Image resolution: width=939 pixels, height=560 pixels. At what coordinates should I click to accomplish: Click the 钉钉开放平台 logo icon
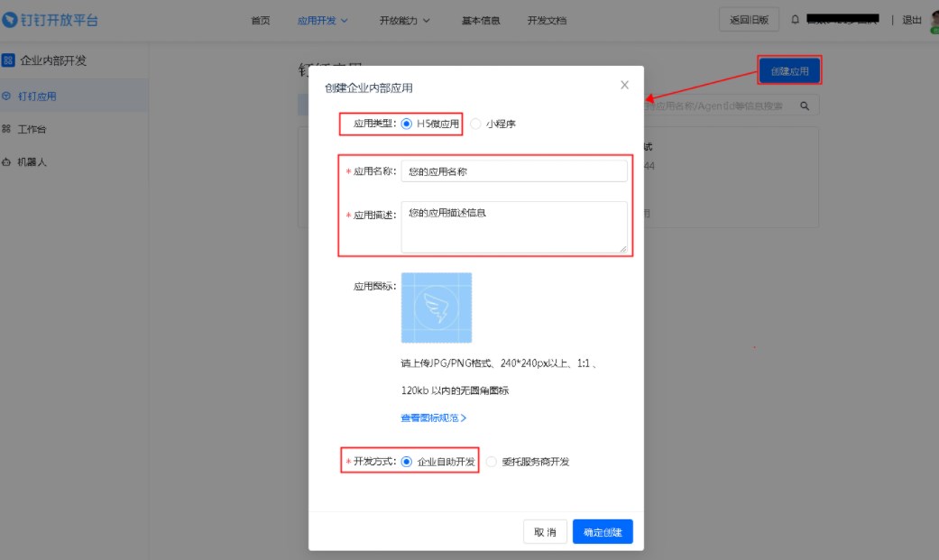10,20
